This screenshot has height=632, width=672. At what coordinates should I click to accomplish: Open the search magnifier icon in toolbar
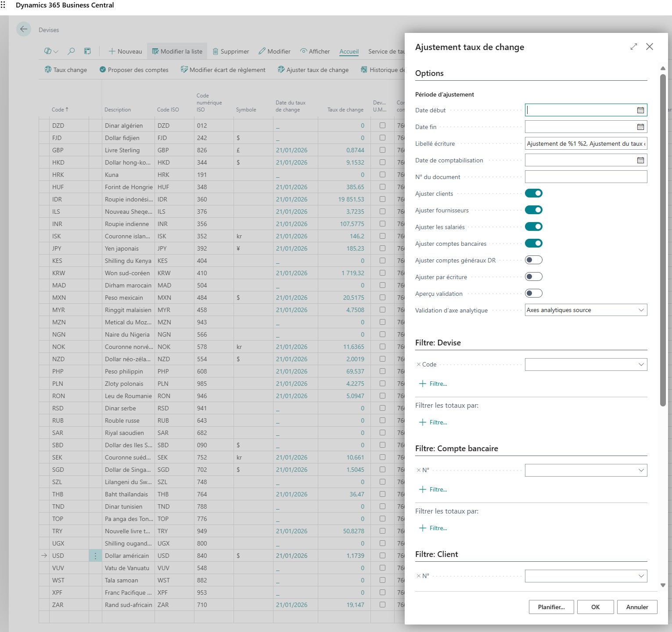tap(71, 51)
